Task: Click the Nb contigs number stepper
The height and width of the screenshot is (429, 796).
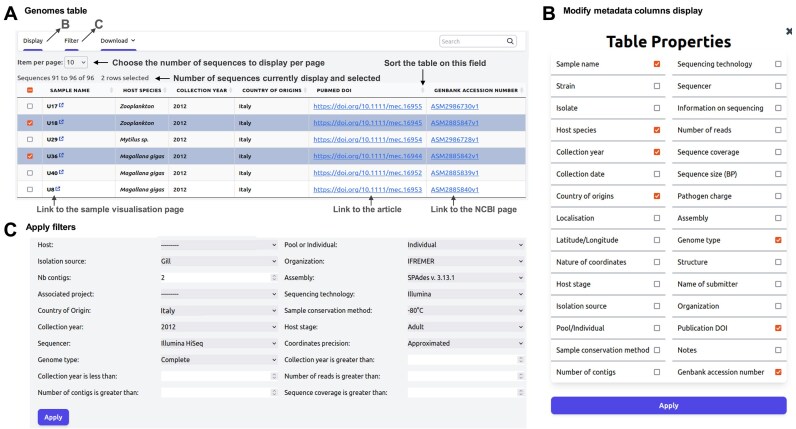Action: 274,278
